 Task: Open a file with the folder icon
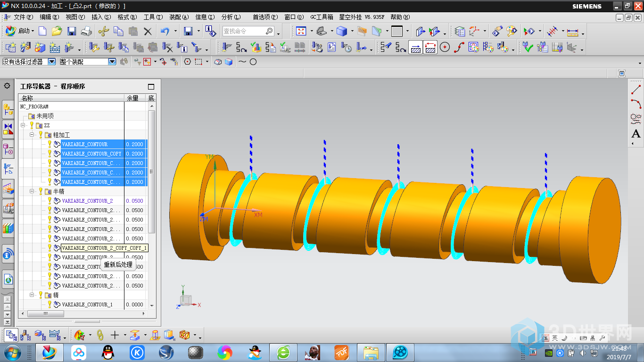[x=57, y=31]
